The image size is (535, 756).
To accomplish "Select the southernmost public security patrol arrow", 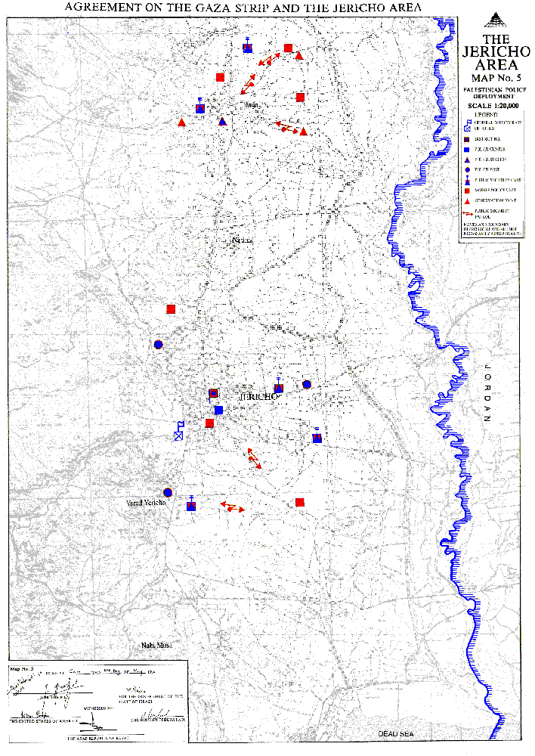I will coord(232,507).
